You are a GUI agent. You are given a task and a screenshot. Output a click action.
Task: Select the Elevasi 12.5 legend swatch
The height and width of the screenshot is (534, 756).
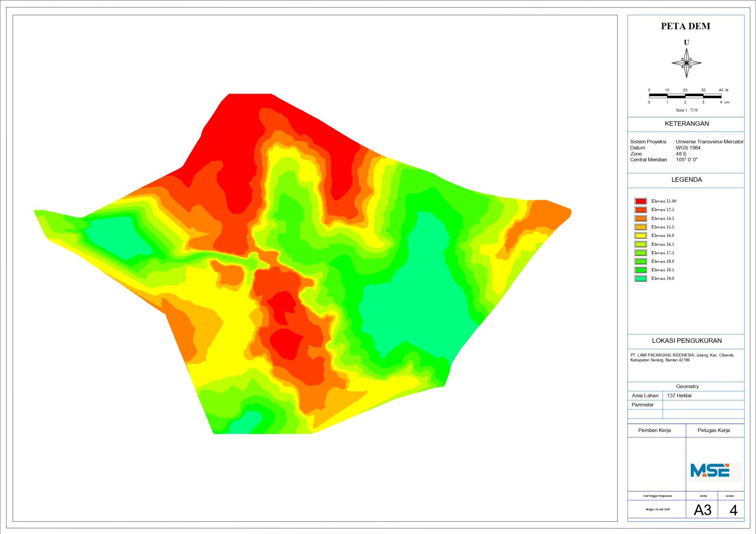[641, 210]
